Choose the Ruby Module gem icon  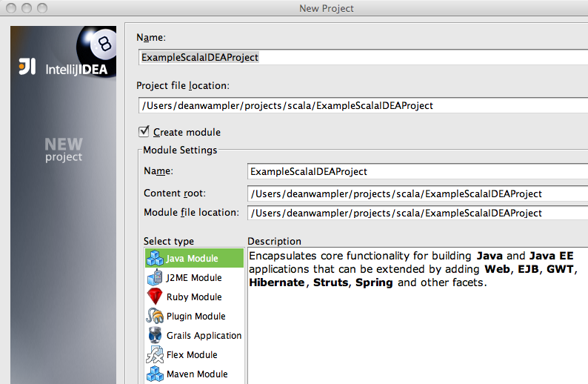pyautogui.click(x=155, y=297)
